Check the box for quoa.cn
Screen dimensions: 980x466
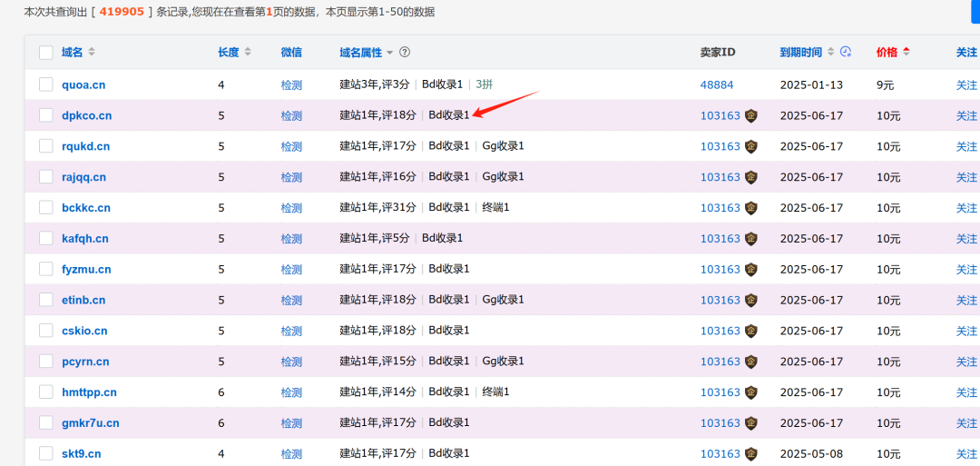coord(45,84)
